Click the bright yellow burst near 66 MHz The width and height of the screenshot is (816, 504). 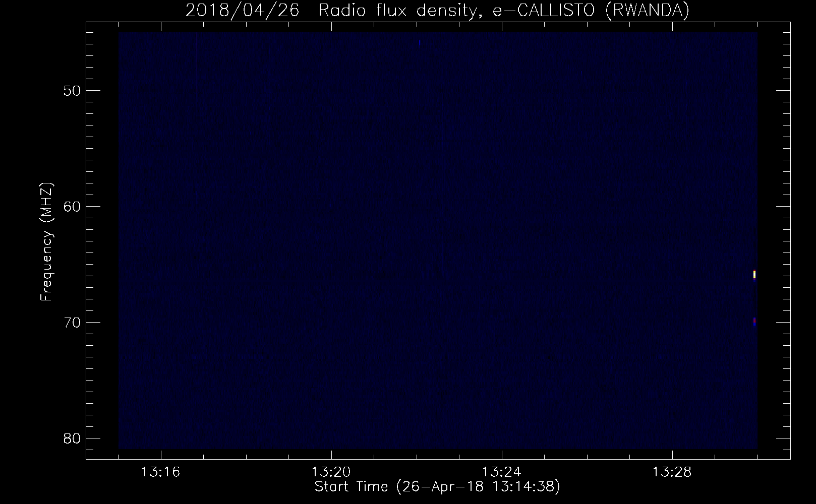pos(754,275)
